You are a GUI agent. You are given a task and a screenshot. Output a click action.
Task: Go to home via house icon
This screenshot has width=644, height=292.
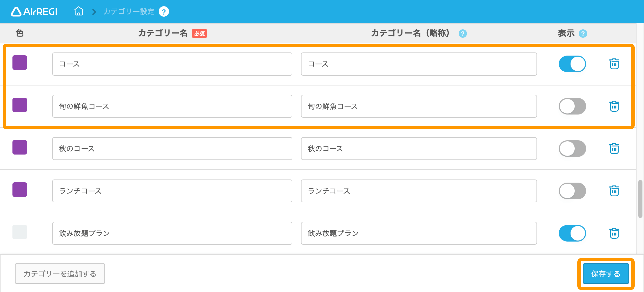coord(79,11)
